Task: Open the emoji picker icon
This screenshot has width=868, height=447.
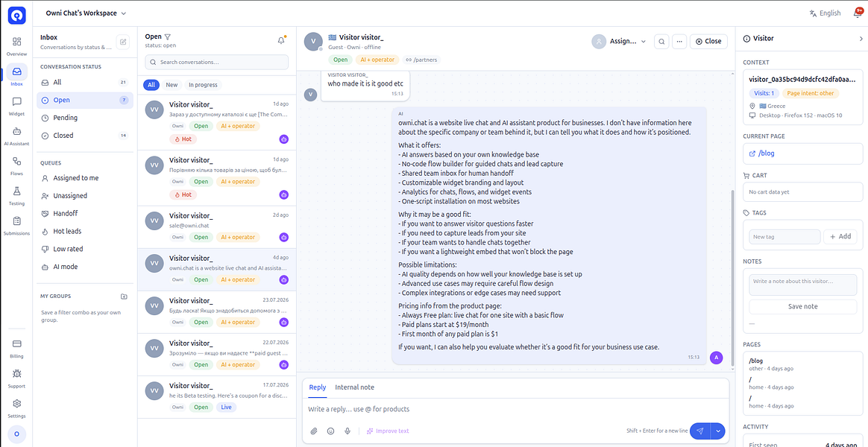Action: click(330, 431)
